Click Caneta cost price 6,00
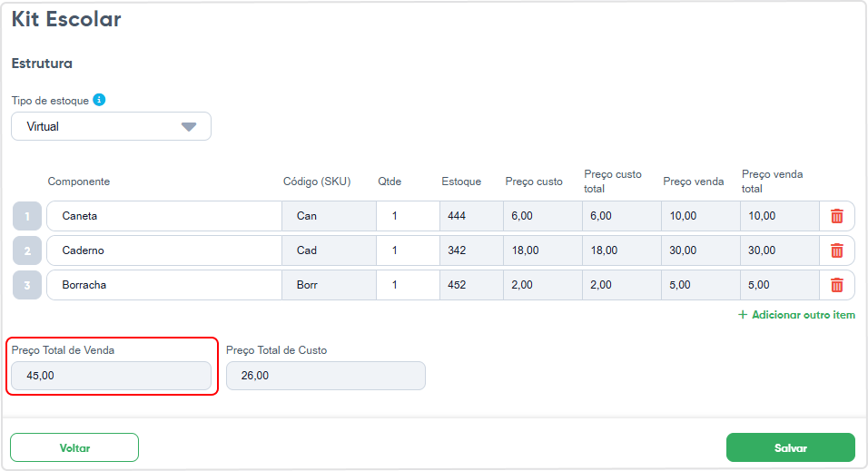The image size is (868, 471). 543,216
